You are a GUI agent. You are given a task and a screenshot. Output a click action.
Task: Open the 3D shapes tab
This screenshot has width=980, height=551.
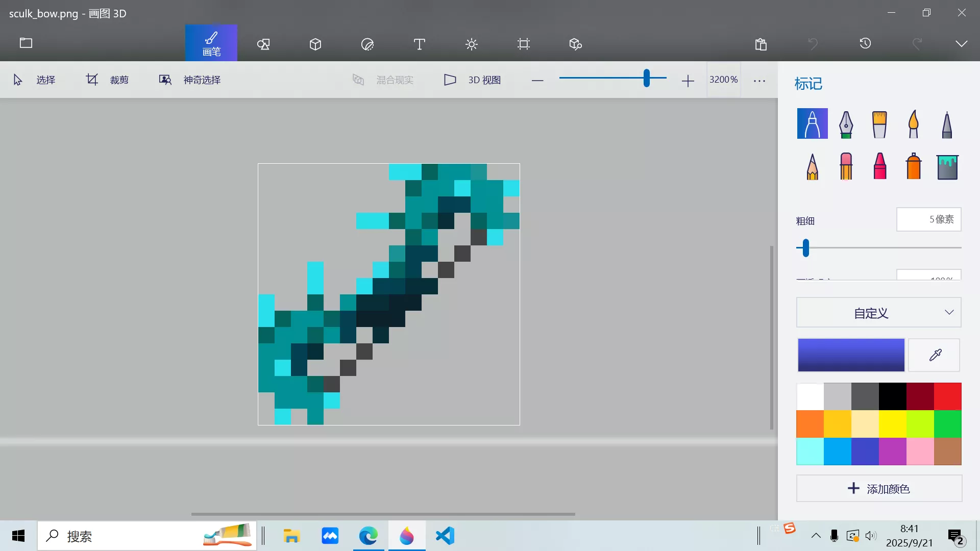click(x=315, y=44)
